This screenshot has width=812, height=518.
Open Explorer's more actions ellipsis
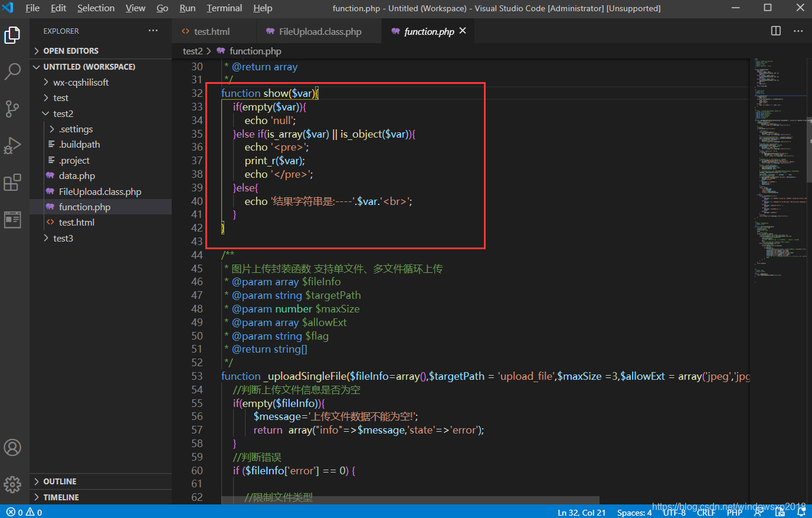click(153, 31)
